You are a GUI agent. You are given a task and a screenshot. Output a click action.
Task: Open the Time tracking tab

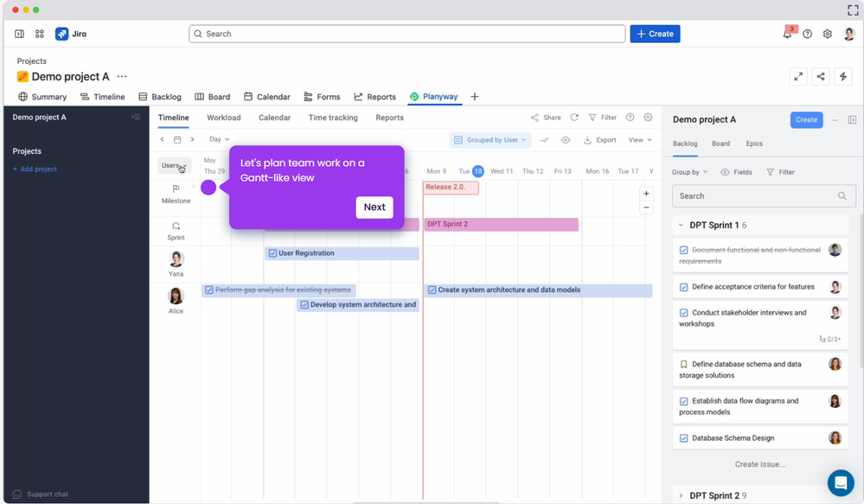pyautogui.click(x=333, y=118)
